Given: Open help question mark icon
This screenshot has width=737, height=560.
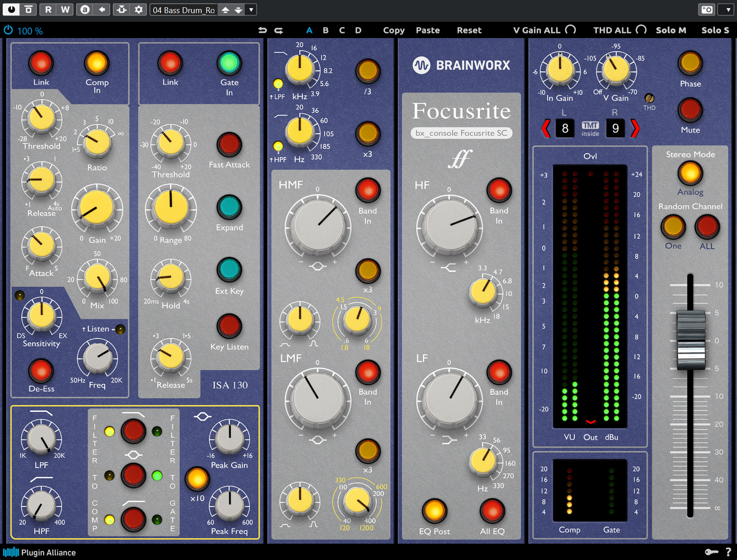Looking at the screenshot, I should tap(728, 552).
